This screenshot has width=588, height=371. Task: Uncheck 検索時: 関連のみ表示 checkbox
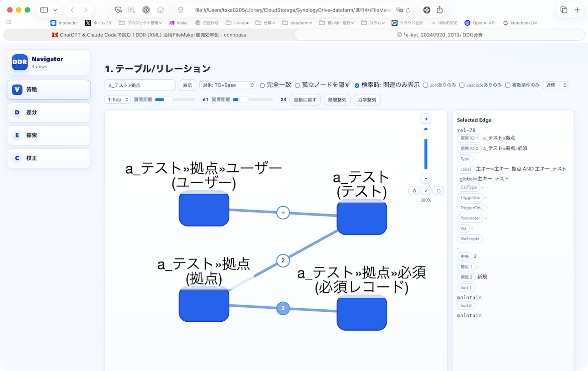click(x=357, y=85)
